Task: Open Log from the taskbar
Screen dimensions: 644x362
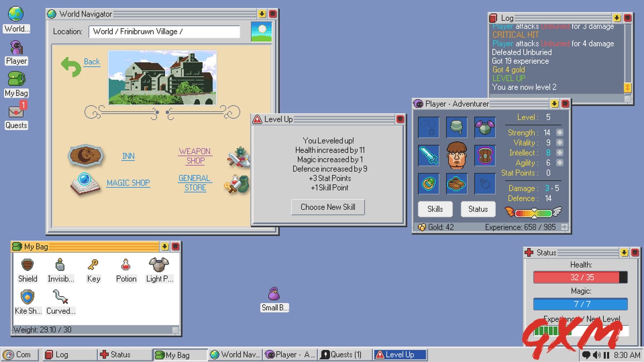Action: coord(69,354)
